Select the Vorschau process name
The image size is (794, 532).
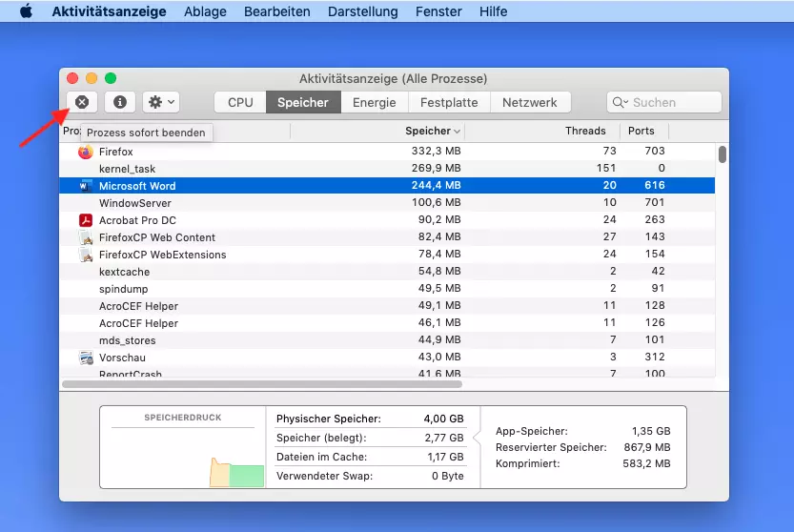[122, 358]
